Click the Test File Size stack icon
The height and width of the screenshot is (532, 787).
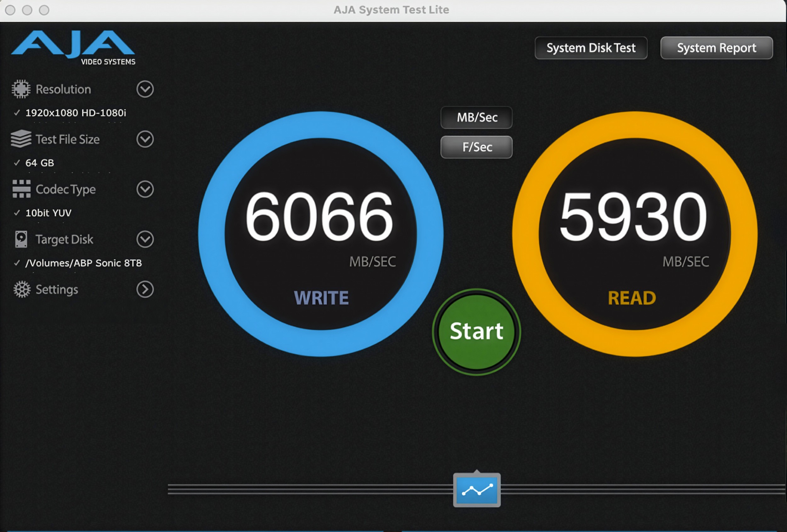[x=21, y=139]
